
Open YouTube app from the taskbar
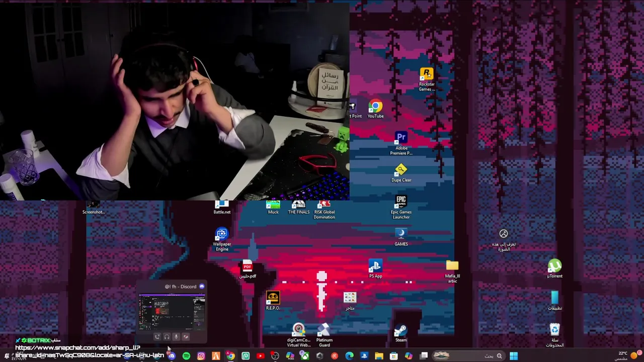(x=260, y=356)
